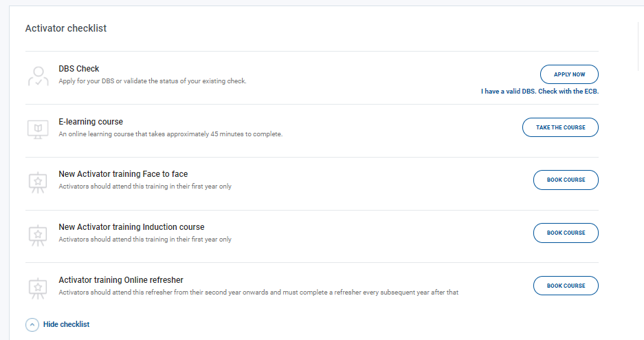The height and width of the screenshot is (340, 644).
Task: Collapse checklist using the circled chevron icon
Action: point(32,324)
